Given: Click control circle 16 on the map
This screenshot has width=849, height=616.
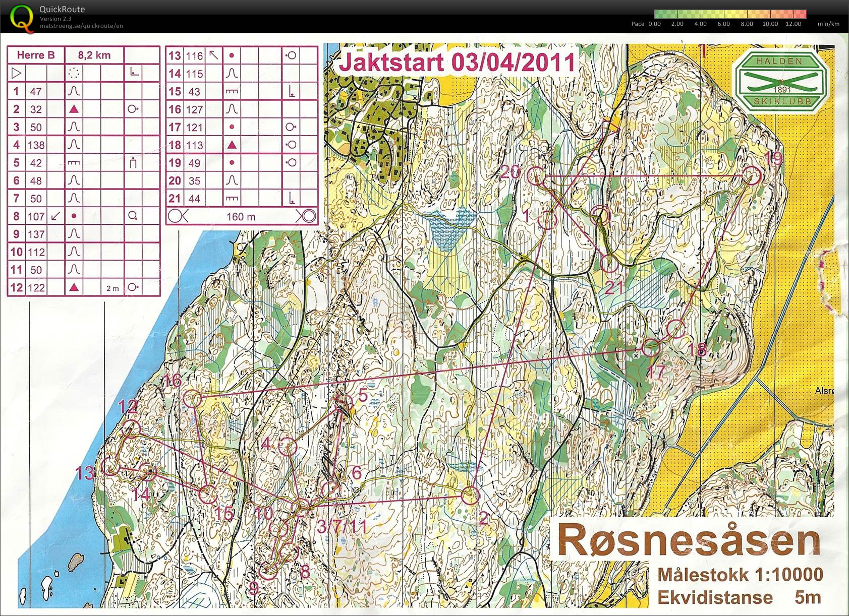Looking at the screenshot, I should click(x=193, y=398).
